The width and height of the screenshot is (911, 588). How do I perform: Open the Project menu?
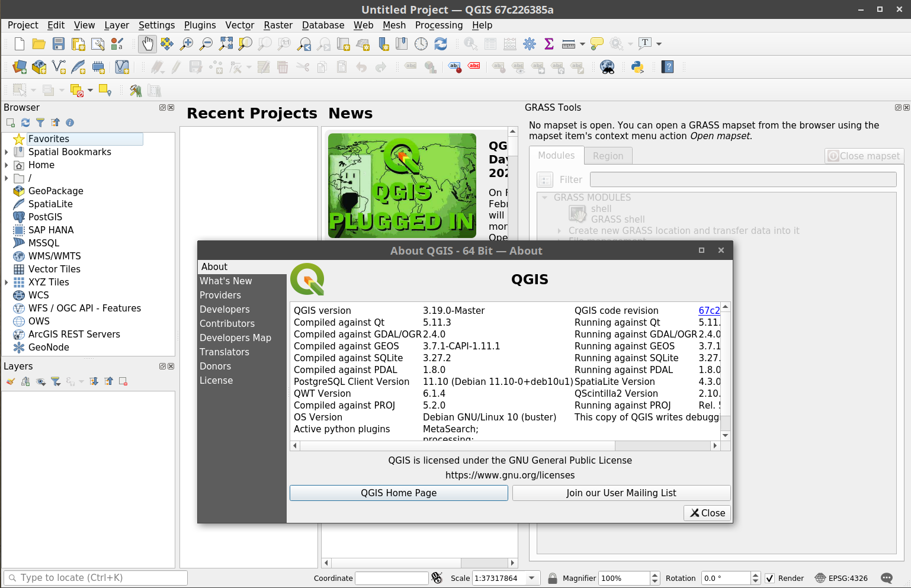(x=23, y=25)
